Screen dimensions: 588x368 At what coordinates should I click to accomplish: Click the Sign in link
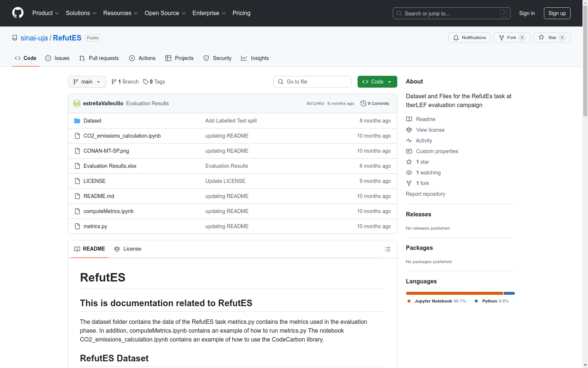[527, 13]
